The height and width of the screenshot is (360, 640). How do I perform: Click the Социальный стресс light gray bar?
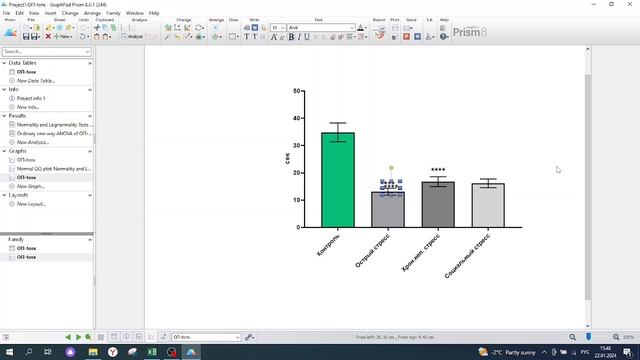coord(488,205)
